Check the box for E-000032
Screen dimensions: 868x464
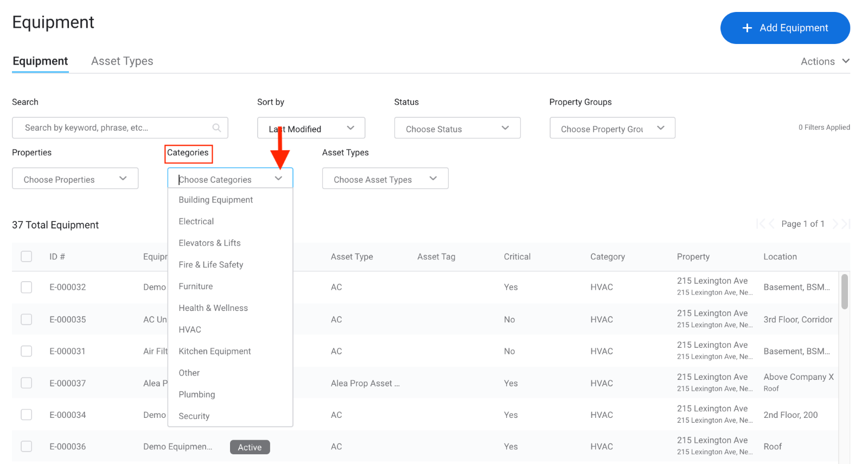pyautogui.click(x=27, y=287)
